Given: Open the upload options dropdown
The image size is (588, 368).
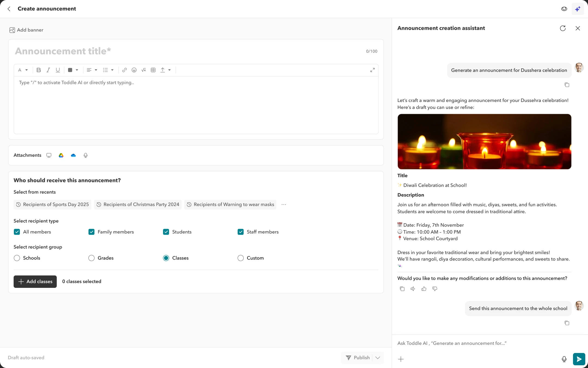Looking at the screenshot, I should pyautogui.click(x=166, y=70).
